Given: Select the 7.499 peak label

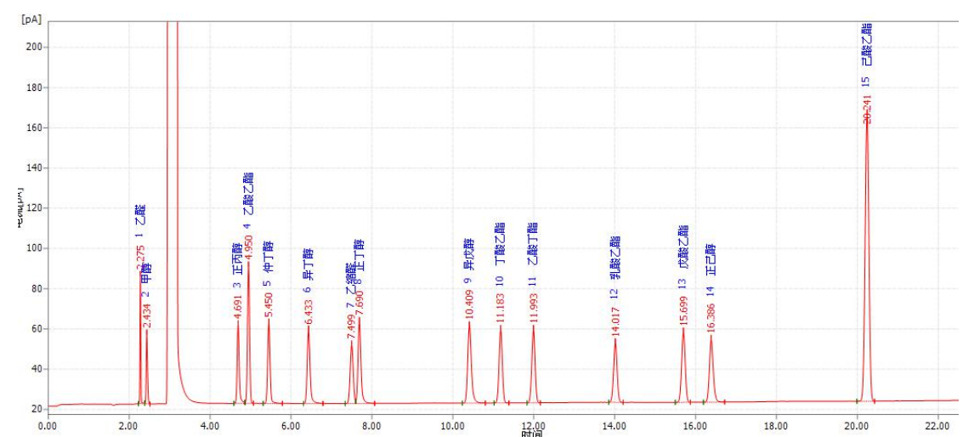Looking at the screenshot, I should coord(351,326).
